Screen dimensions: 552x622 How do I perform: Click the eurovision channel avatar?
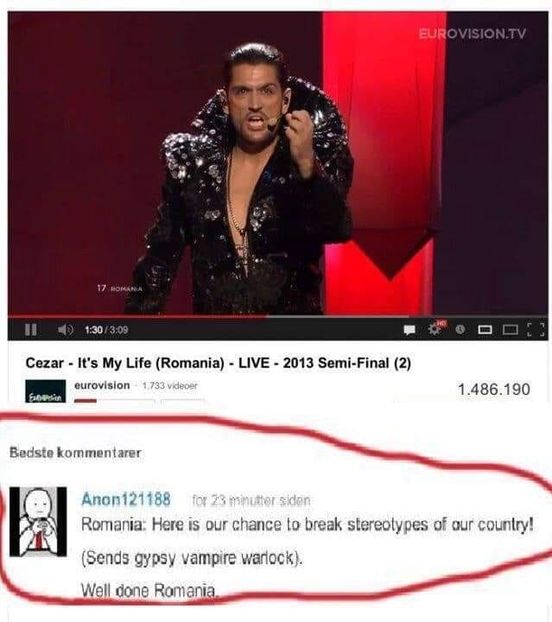[x=46, y=391]
